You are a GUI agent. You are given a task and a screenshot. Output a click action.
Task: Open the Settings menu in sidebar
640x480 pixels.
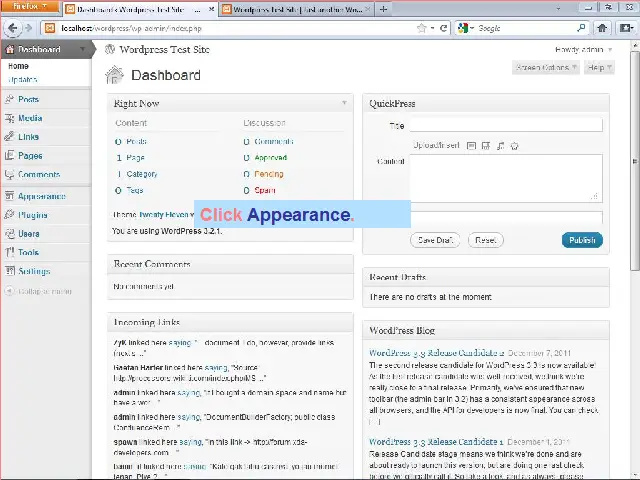34,271
